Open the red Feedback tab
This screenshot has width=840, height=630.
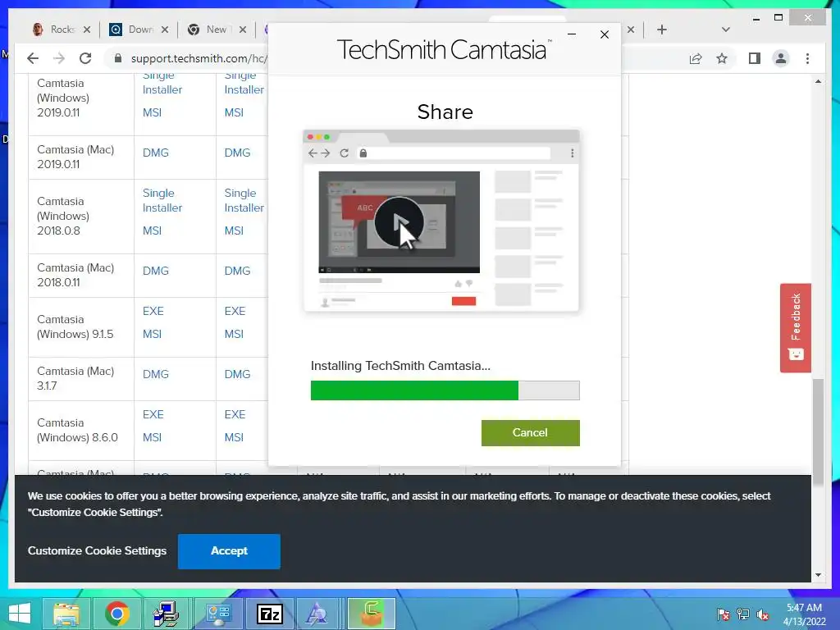coord(796,328)
